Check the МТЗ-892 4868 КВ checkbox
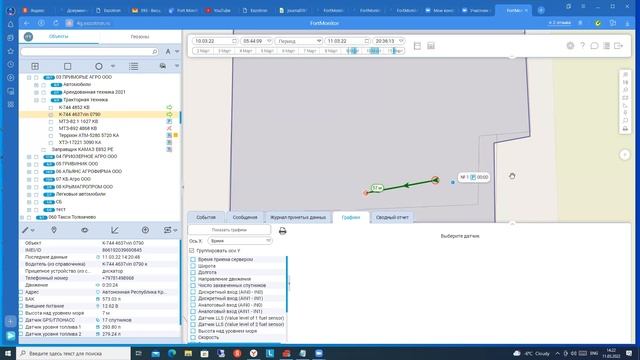The image size is (640, 360). [x=51, y=129]
